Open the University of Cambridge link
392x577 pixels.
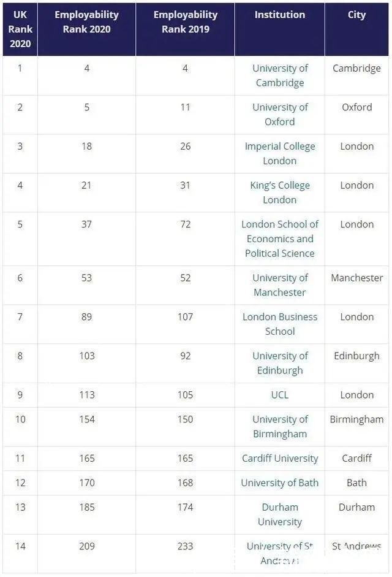280,75
